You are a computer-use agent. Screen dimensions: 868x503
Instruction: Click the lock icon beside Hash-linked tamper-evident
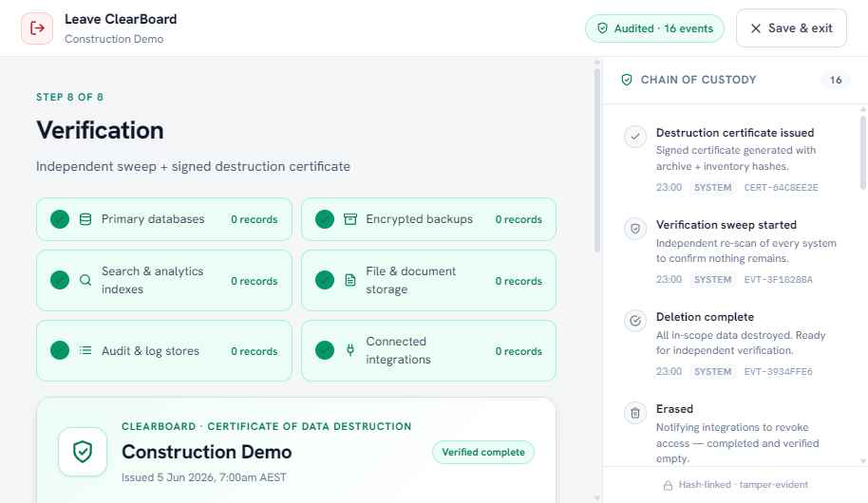pyautogui.click(x=669, y=485)
